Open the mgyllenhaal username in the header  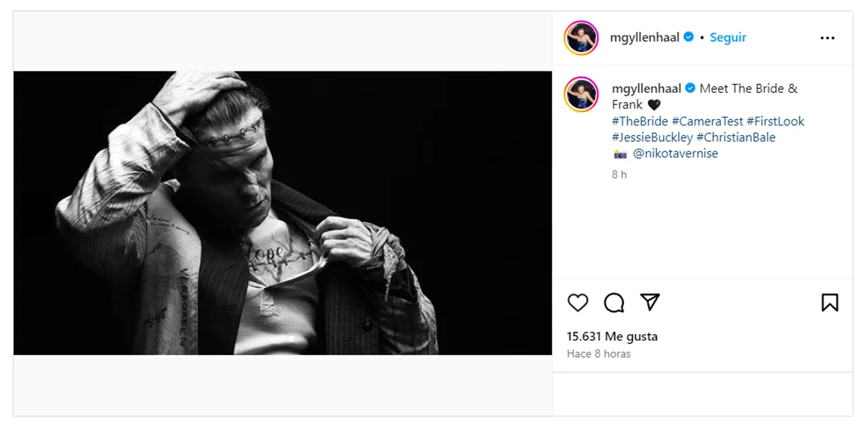click(644, 37)
